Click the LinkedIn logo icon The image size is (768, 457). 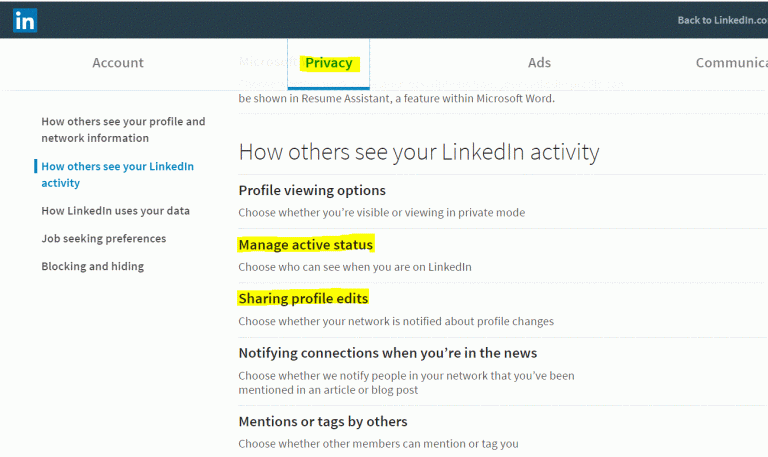click(24, 20)
